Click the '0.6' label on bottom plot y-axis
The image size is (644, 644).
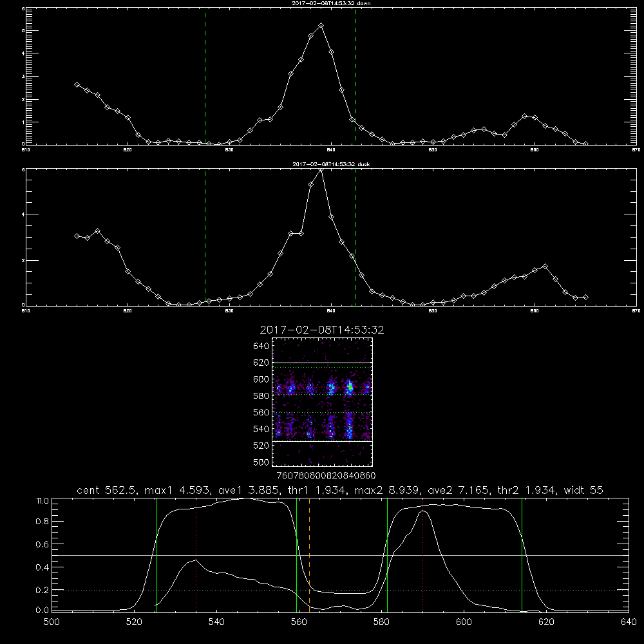[x=43, y=544]
